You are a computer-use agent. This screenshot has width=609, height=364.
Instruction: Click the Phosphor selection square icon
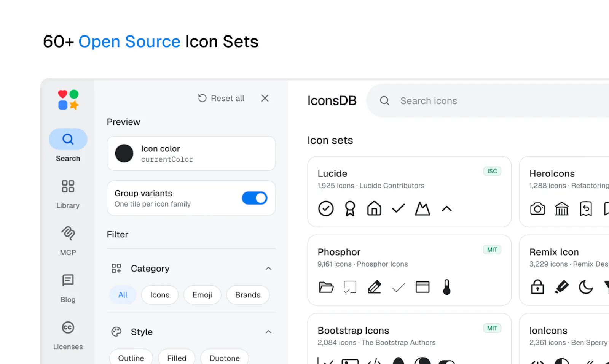(350, 287)
